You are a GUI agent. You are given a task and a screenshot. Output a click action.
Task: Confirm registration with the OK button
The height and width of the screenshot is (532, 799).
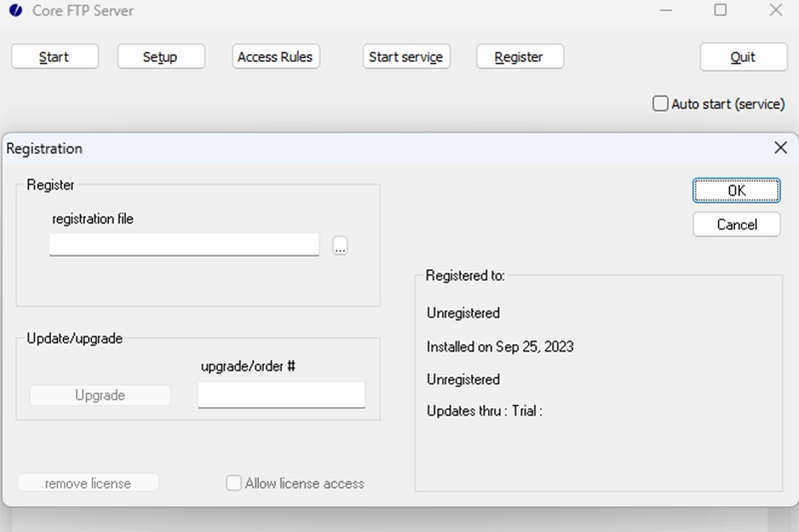coord(736,191)
